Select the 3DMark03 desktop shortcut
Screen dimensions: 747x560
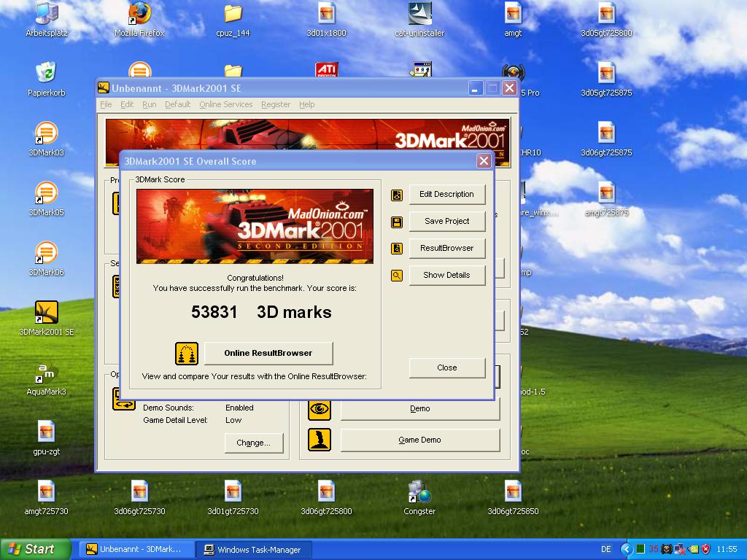tap(46, 139)
